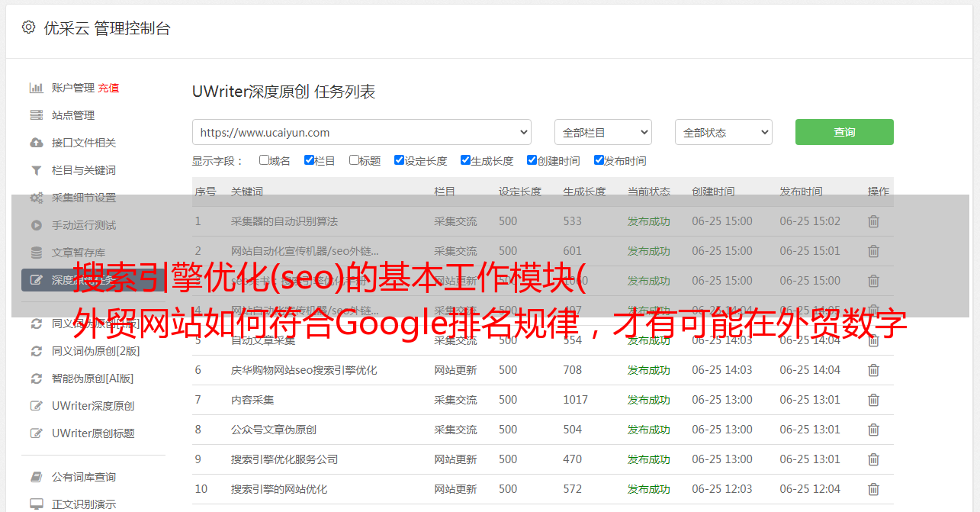The width and height of the screenshot is (980, 512).
Task: Click the UWriter深度原创 任务列表 heading
Action: tap(284, 92)
